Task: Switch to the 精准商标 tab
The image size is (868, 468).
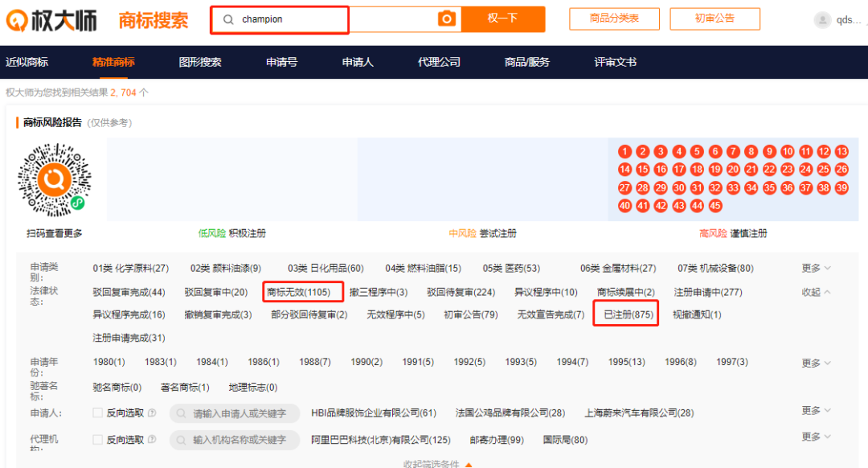Action: click(113, 62)
